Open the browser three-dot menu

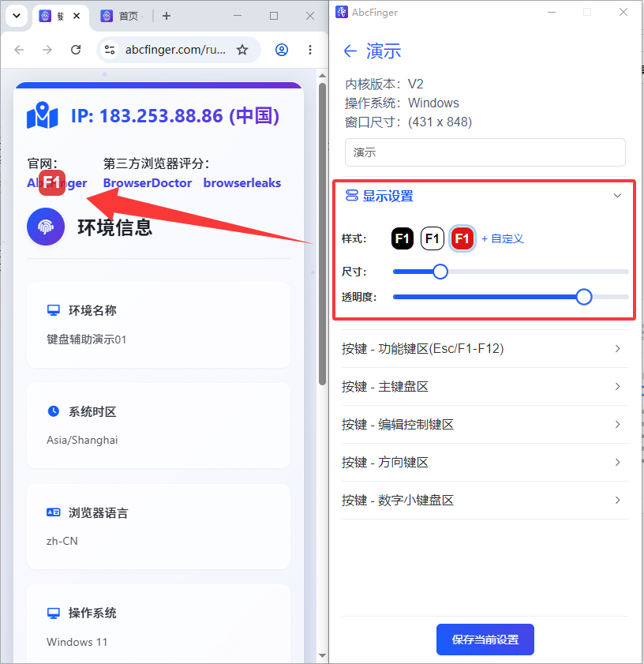[310, 50]
